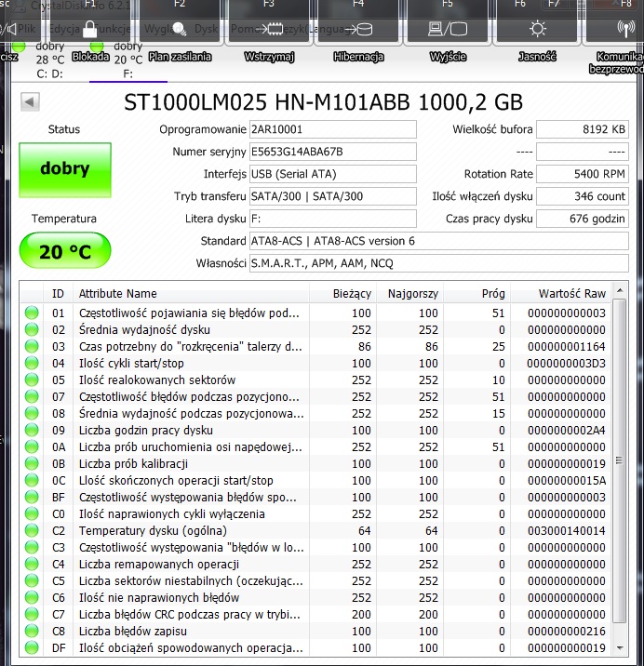Click green health dot of C: D: disk

[x=19, y=46]
